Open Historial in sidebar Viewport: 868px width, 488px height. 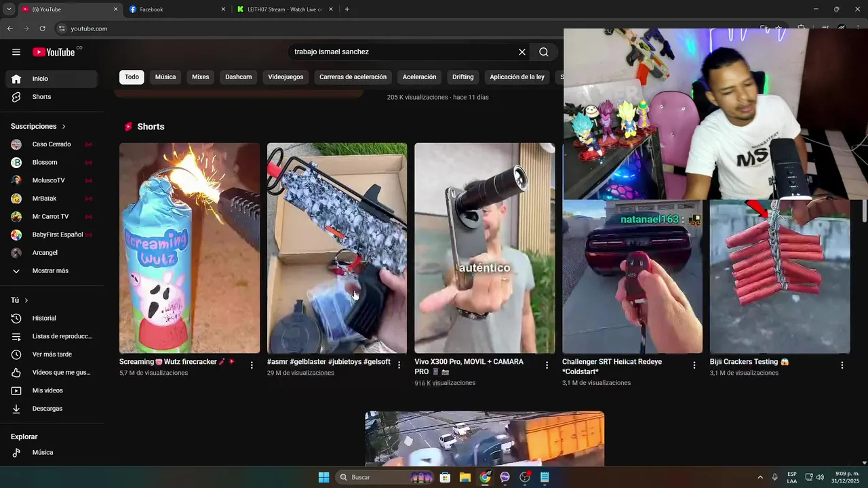[x=52, y=319]
